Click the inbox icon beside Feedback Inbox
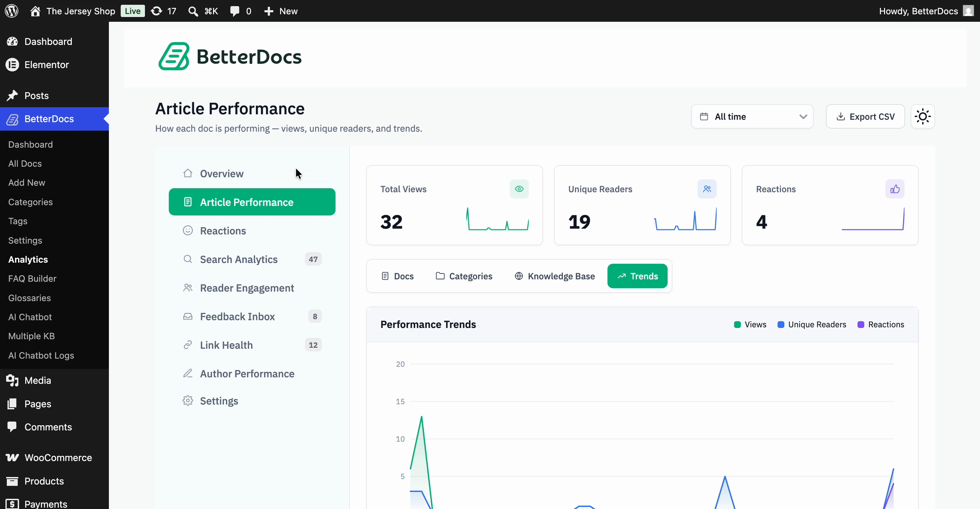This screenshot has width=980, height=509. pos(187,316)
